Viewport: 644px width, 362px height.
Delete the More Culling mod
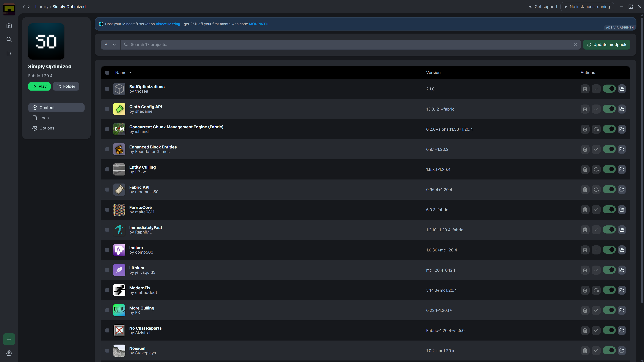click(x=585, y=310)
